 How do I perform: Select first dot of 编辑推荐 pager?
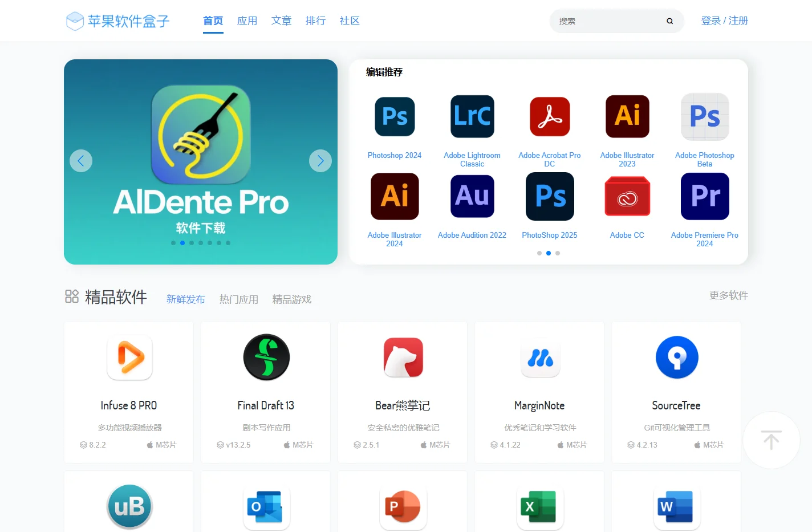tap(539, 253)
